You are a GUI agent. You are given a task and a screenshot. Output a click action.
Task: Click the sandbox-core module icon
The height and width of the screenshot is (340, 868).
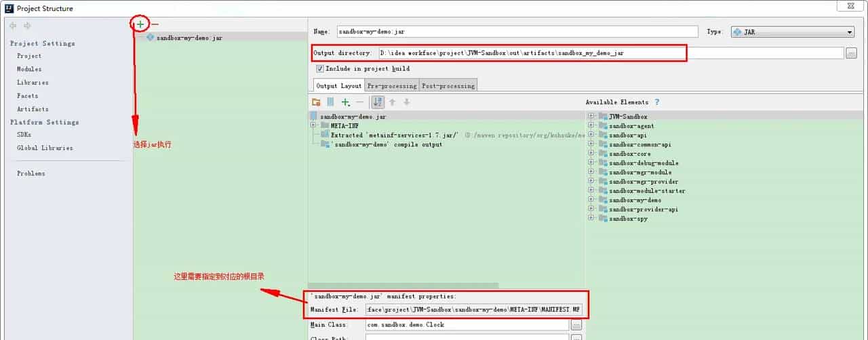click(x=603, y=154)
